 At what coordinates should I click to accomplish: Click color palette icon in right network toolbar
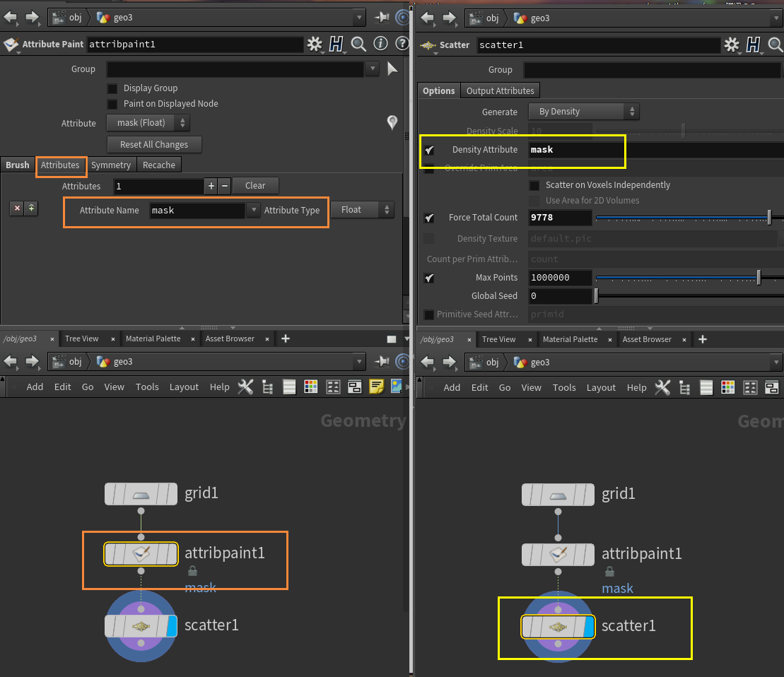click(x=728, y=388)
